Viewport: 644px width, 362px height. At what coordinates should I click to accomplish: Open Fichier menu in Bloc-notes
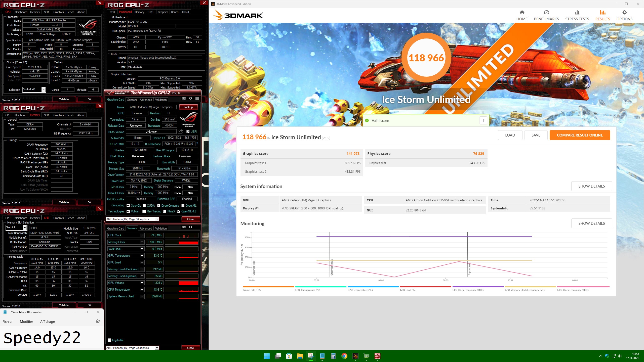click(x=8, y=322)
